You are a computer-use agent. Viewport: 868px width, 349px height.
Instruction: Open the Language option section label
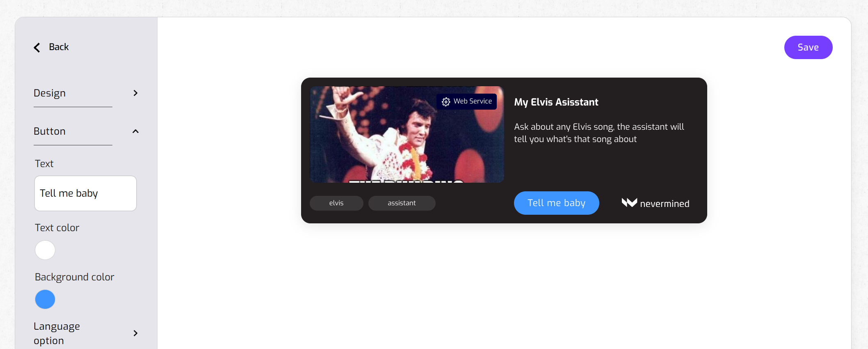(x=57, y=333)
